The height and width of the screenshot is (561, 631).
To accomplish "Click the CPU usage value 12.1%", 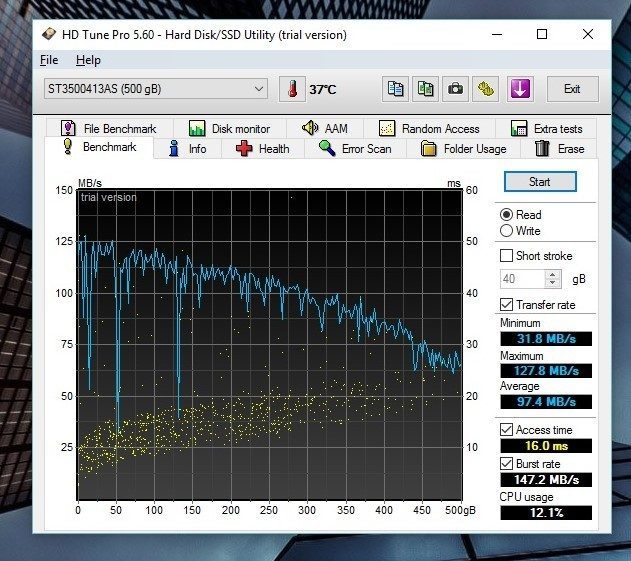I will click(546, 513).
